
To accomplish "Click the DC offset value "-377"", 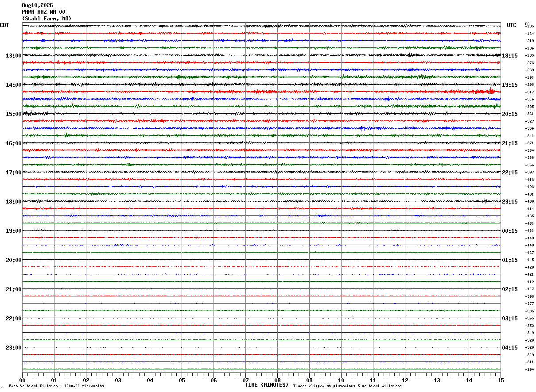I will (529, 304).
